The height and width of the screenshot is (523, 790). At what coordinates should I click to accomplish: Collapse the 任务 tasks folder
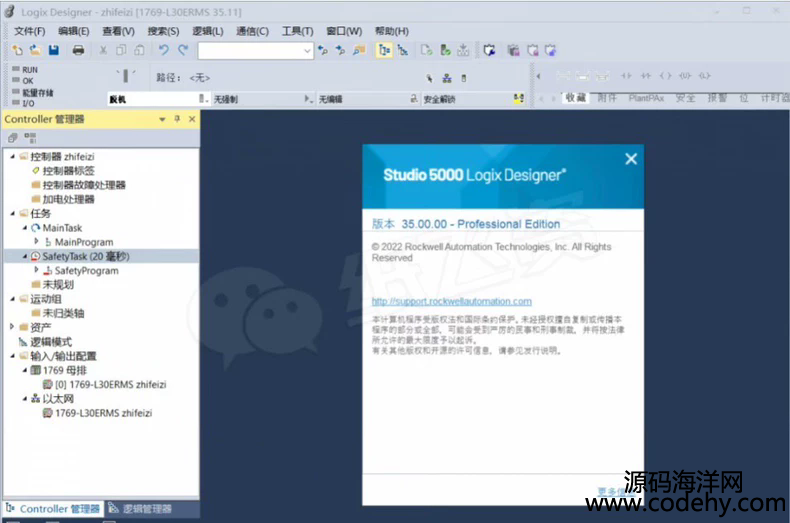[x=13, y=213]
